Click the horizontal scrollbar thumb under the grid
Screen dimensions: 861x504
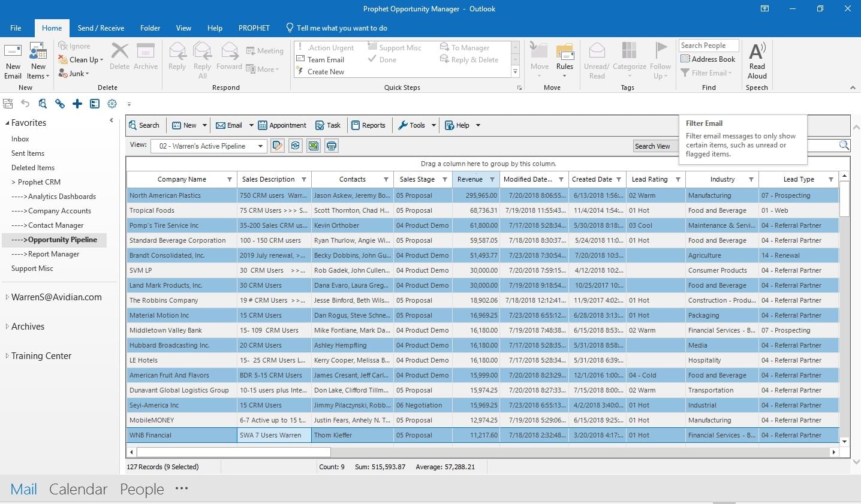234,452
